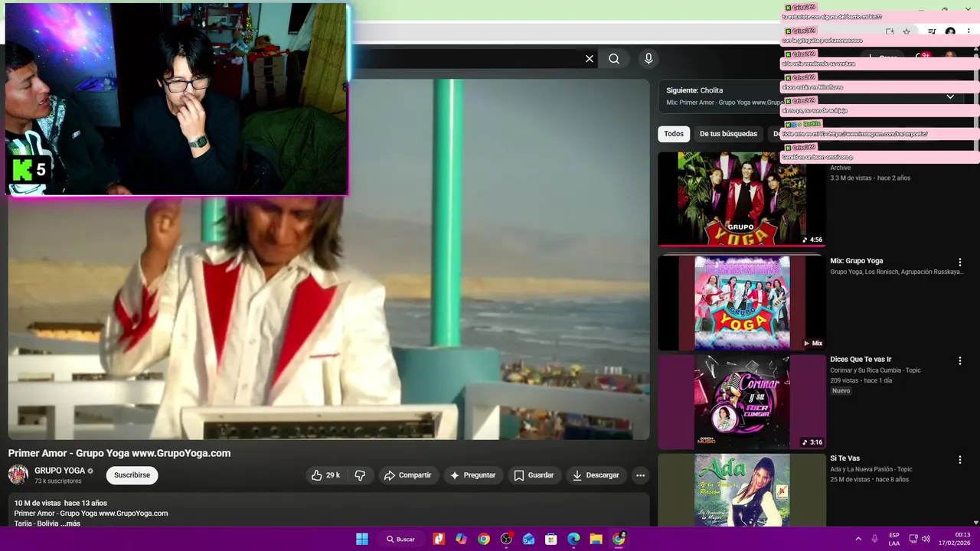
Task: Save video using Guardar
Action: click(x=534, y=475)
